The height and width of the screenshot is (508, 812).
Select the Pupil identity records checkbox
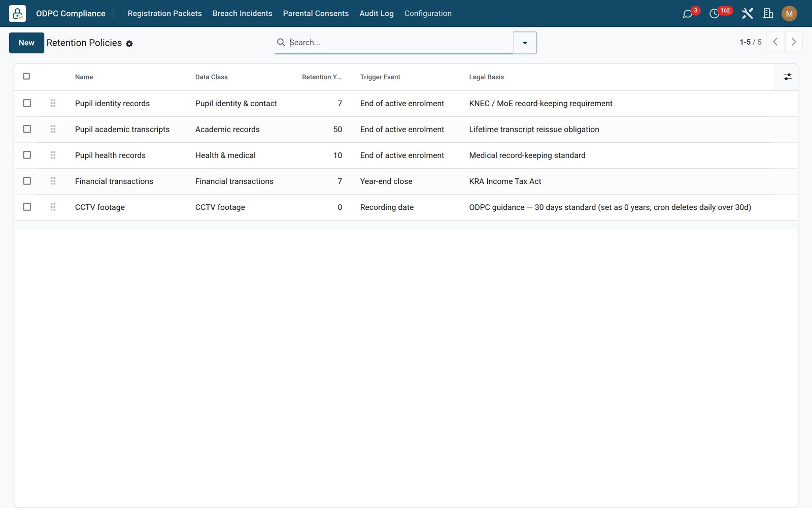(27, 103)
